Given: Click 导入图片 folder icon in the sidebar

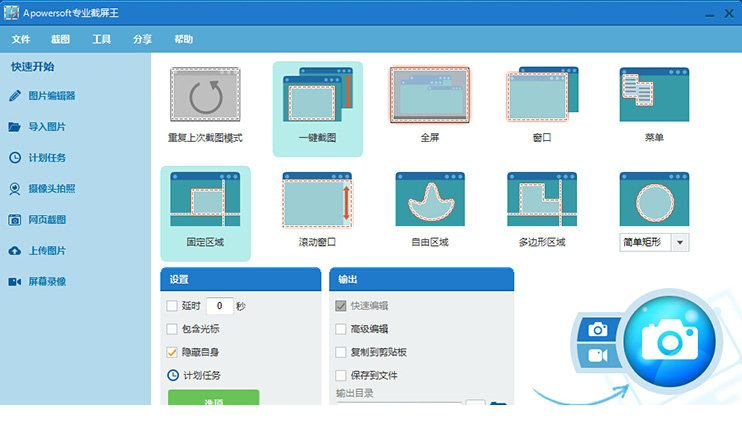Looking at the screenshot, I should [x=15, y=127].
